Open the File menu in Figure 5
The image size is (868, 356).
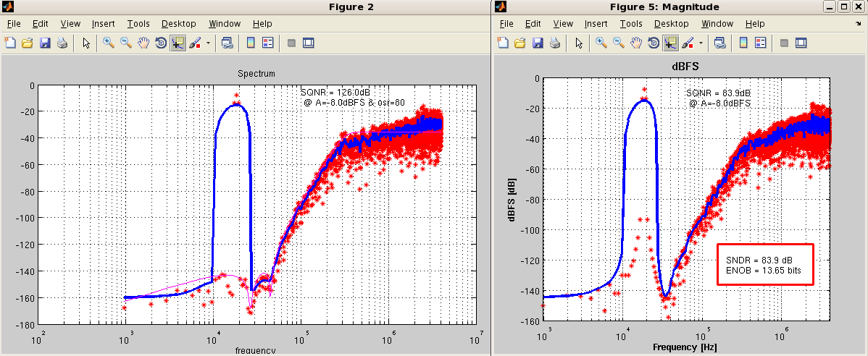pos(506,24)
